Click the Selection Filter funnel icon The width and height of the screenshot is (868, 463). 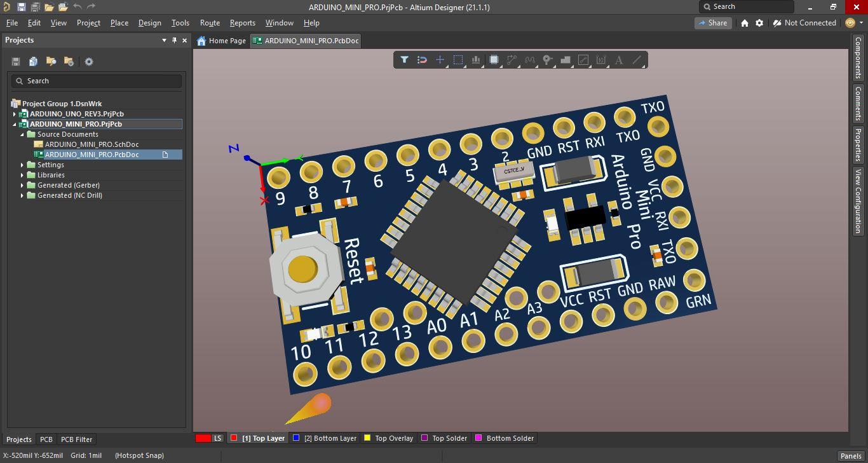pyautogui.click(x=404, y=60)
